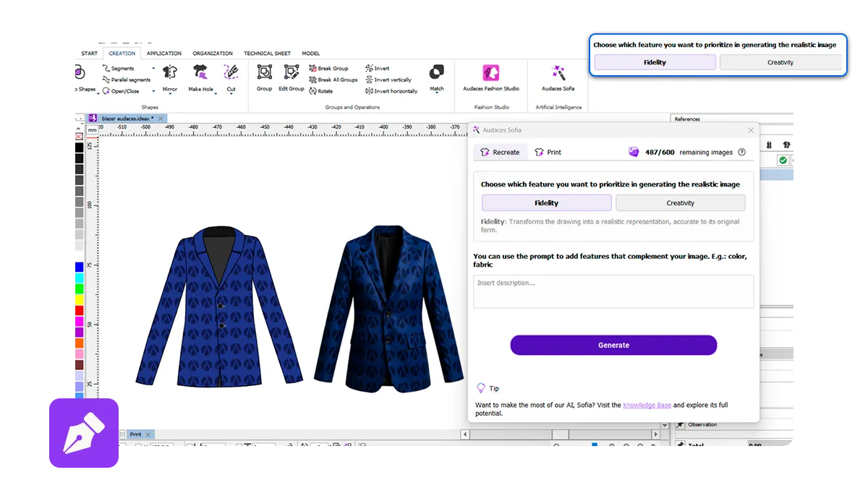The width and height of the screenshot is (868, 488).
Task: Pick the green color swatch in palette
Action: tap(80, 289)
